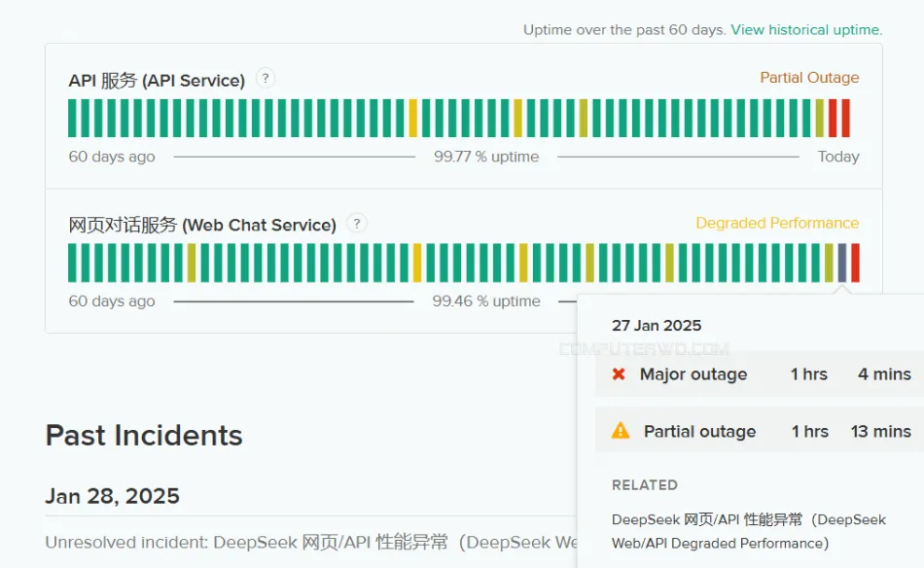
Task: Click the 99.46 % uptime value
Action: pos(486,302)
